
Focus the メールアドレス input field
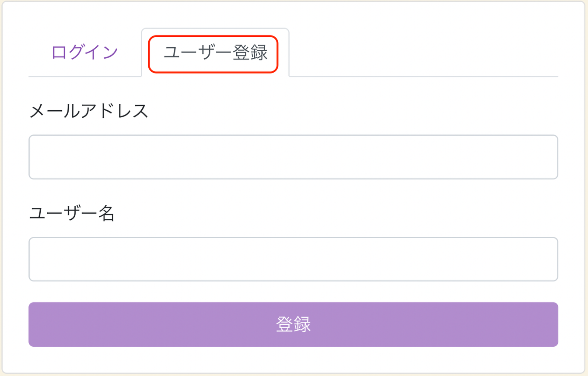click(293, 157)
